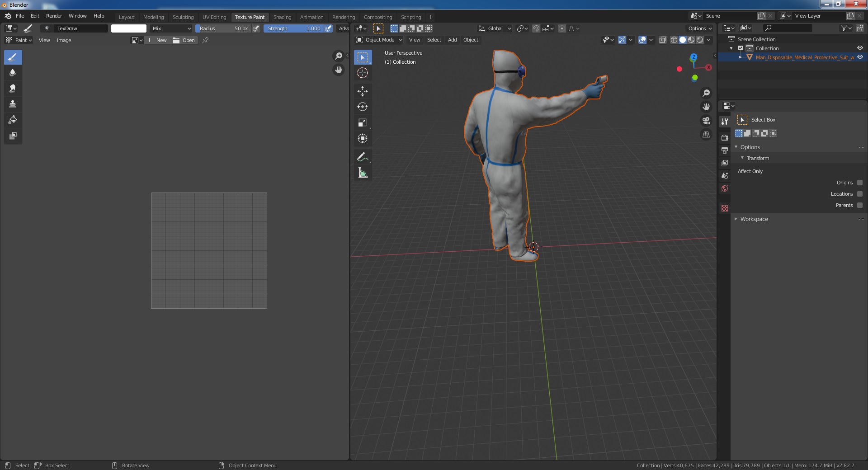The width and height of the screenshot is (868, 470).
Task: Open the World properties tab
Action: point(725,188)
